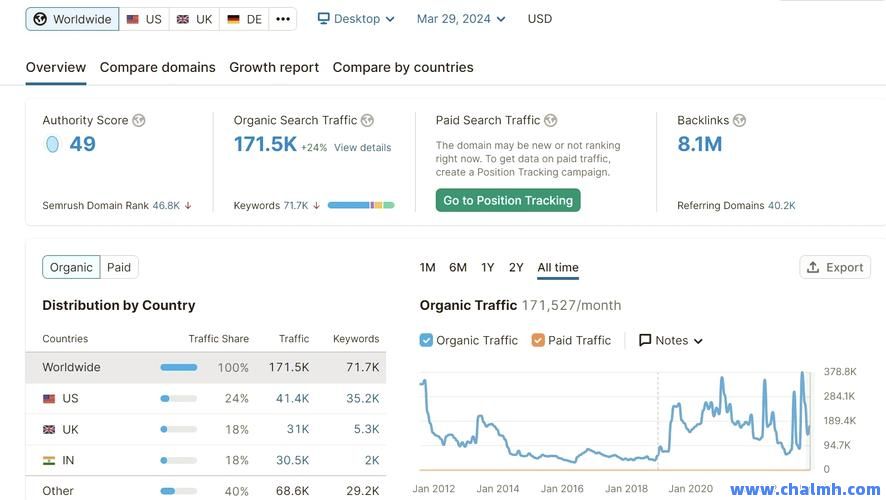886x500 pixels.
Task: Open the Desktop device dropdown
Action: [356, 19]
